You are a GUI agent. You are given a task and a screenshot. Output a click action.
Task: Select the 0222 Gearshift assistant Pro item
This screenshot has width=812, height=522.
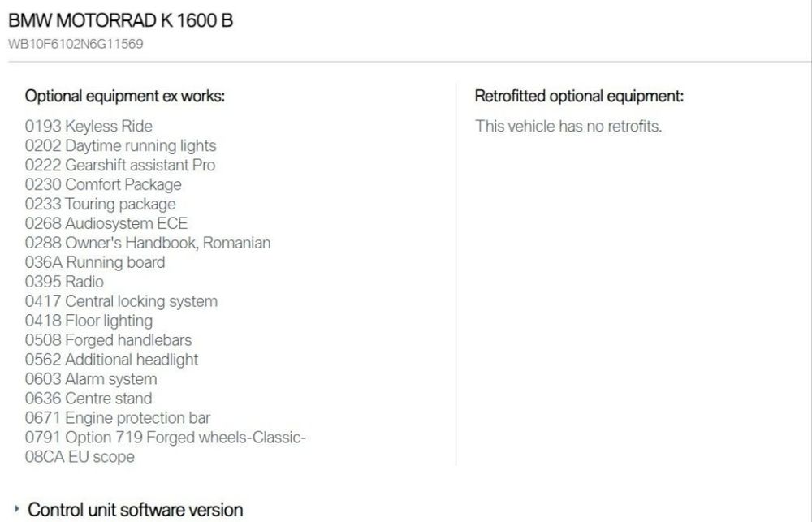[120, 165]
